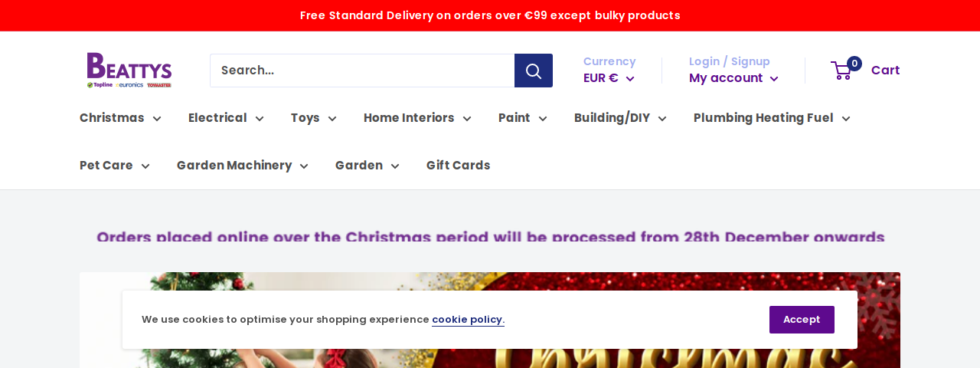Accept the cookies notice
Image resolution: width=980 pixels, height=368 pixels.
pos(802,320)
